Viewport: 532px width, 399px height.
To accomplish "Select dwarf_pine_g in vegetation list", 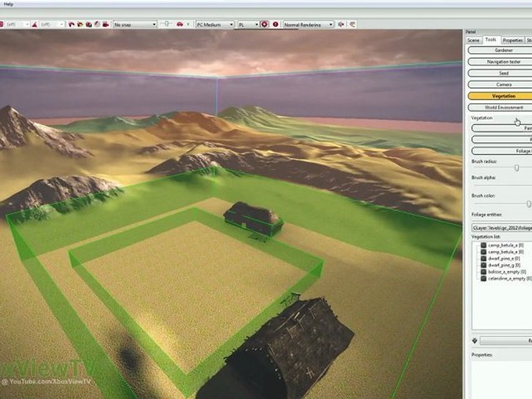I will (504, 265).
